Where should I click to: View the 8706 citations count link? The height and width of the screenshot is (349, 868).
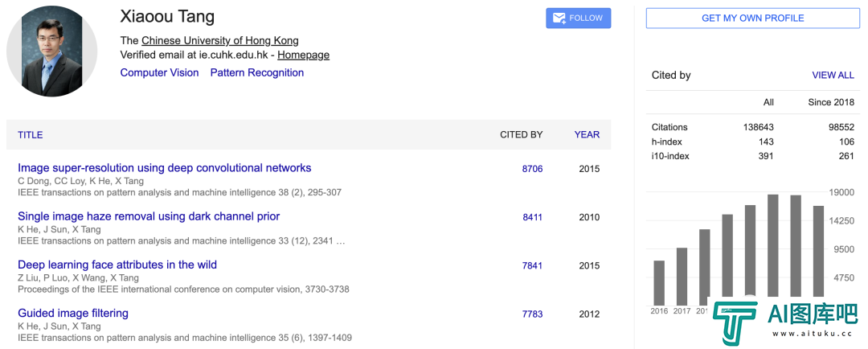point(532,169)
